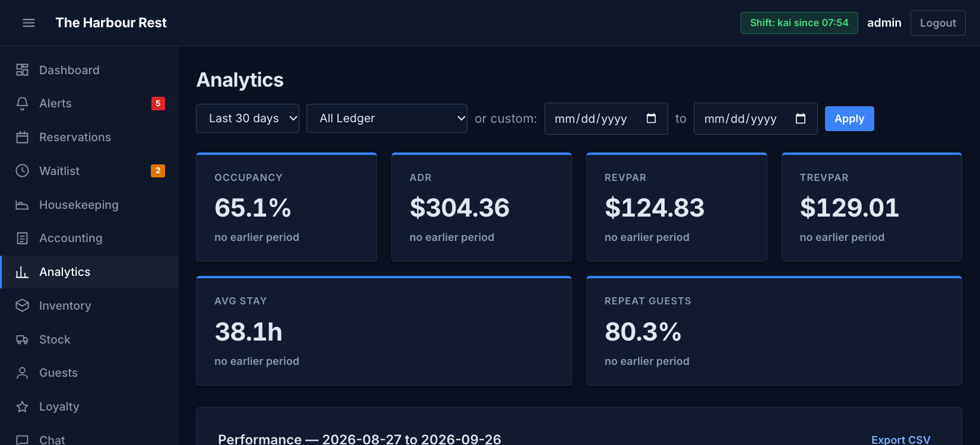
Task: Click the RevPAR $124.83 value
Action: tap(655, 208)
